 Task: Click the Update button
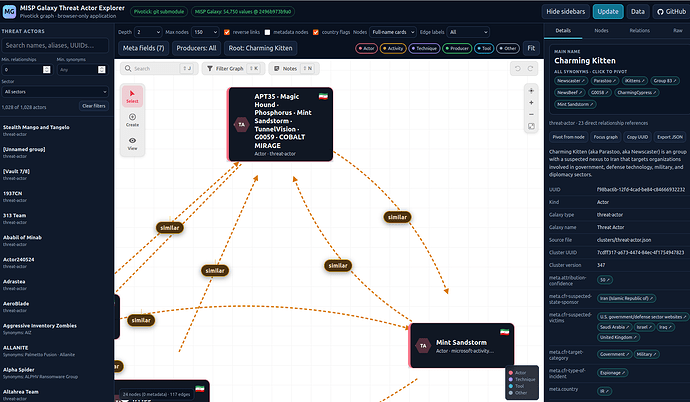tap(608, 12)
